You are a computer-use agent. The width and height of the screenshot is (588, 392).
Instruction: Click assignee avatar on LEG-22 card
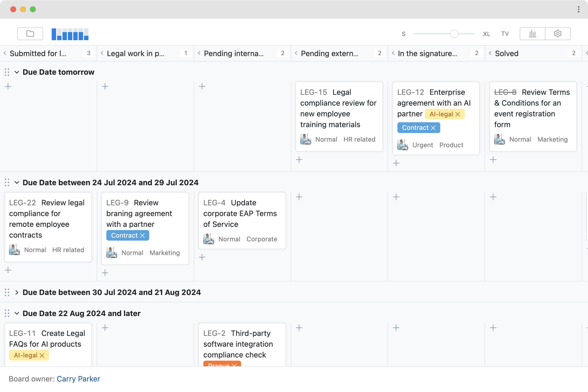[x=14, y=250]
